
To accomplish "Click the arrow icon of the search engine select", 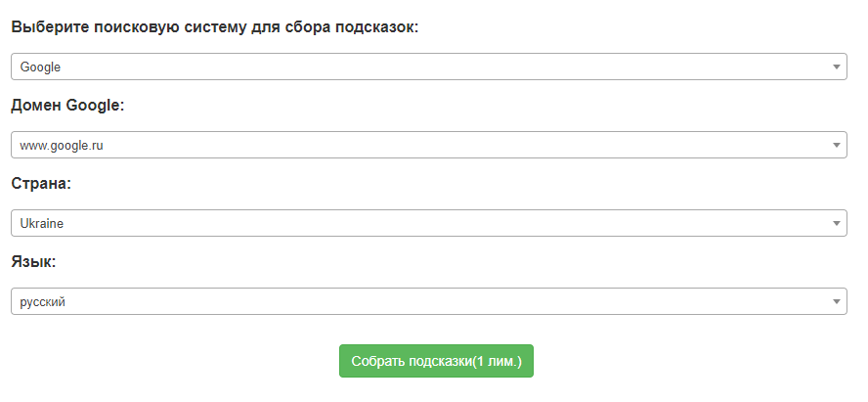I will [x=837, y=67].
